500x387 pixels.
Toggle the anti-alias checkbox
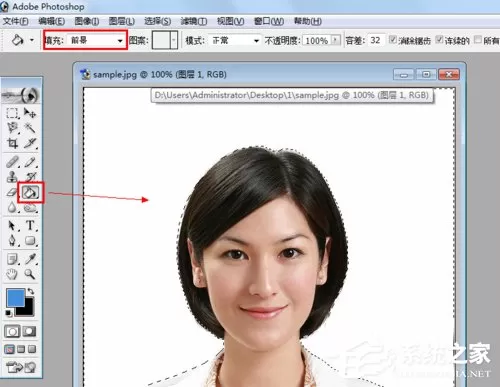393,40
